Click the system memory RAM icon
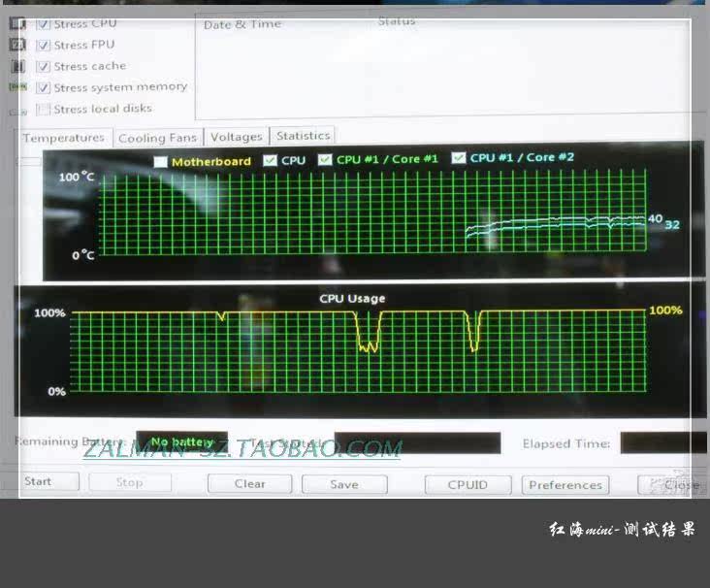 (x=17, y=87)
